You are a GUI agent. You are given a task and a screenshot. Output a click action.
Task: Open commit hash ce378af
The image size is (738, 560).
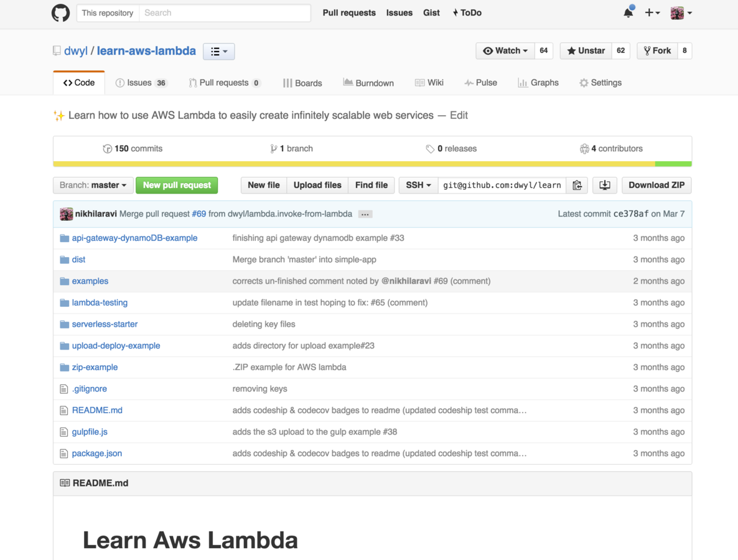coord(631,214)
